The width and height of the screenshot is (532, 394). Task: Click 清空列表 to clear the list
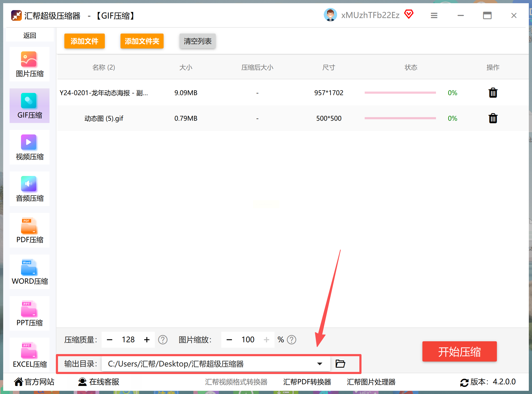(x=197, y=41)
